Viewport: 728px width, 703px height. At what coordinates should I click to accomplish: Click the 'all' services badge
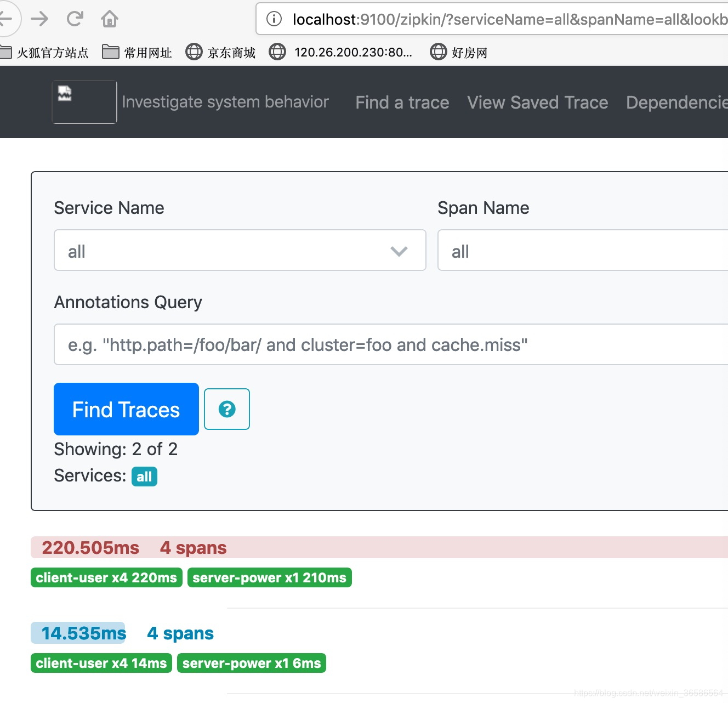pos(144,477)
